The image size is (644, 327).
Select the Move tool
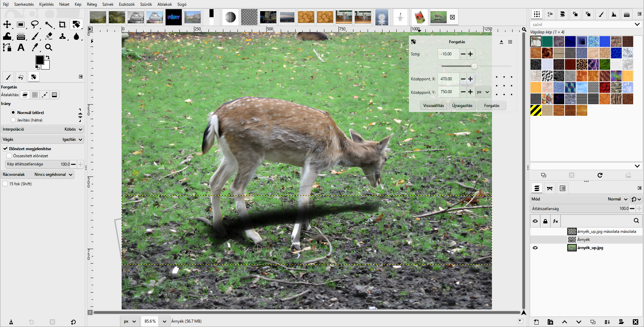(x=7, y=24)
